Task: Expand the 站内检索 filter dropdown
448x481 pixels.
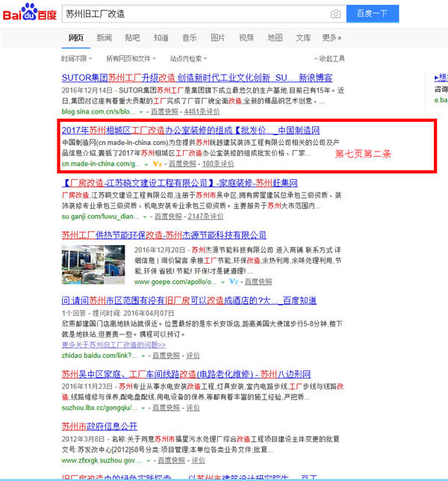Action: (x=189, y=58)
